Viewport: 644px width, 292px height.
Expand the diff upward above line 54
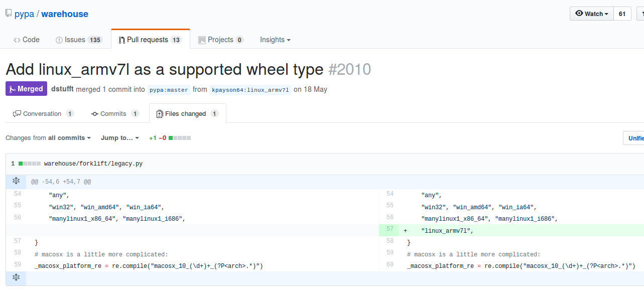click(x=16, y=181)
